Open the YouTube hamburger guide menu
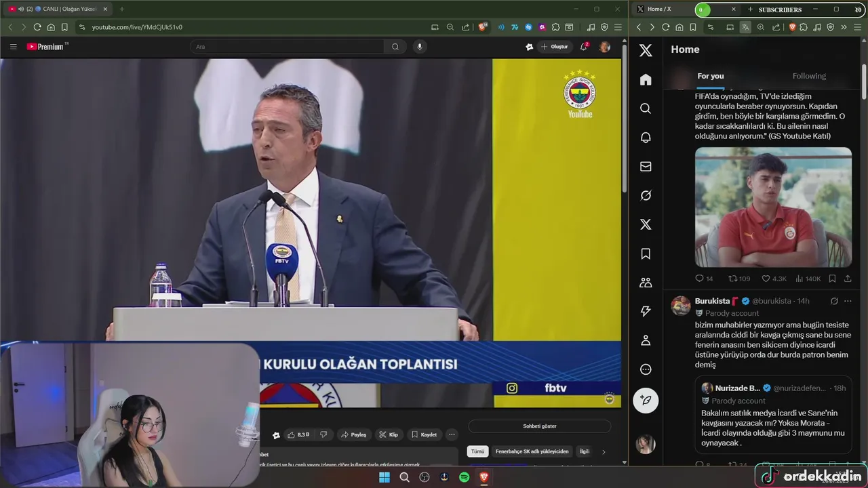This screenshot has width=868, height=488. [13, 47]
